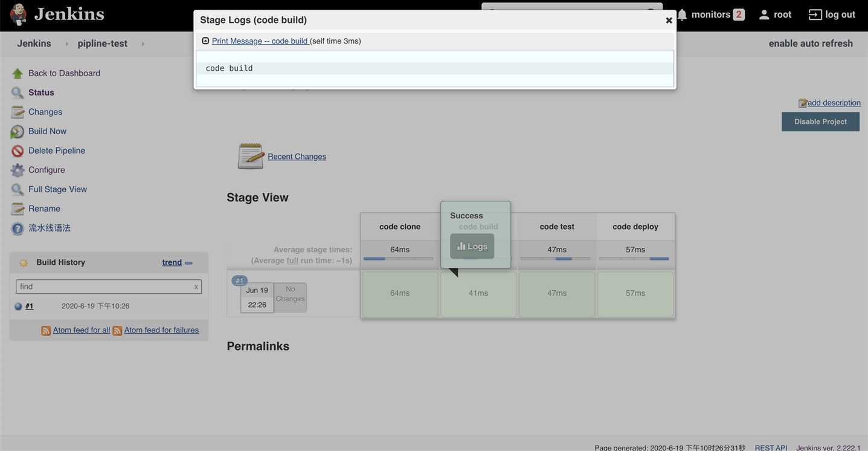The image size is (868, 451).
Task: Close the Stage Logs dialog
Action: click(x=669, y=20)
